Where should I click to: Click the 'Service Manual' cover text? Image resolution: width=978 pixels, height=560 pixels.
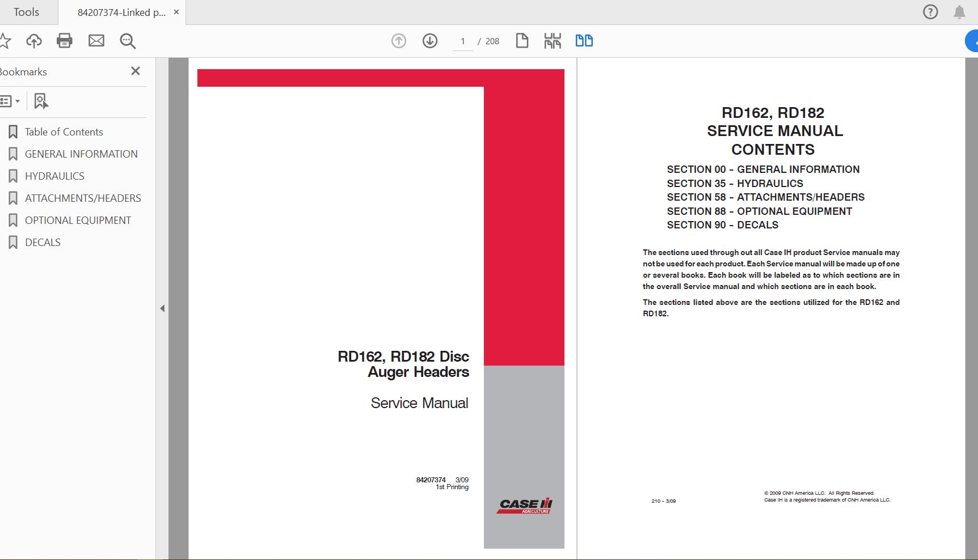click(x=419, y=403)
